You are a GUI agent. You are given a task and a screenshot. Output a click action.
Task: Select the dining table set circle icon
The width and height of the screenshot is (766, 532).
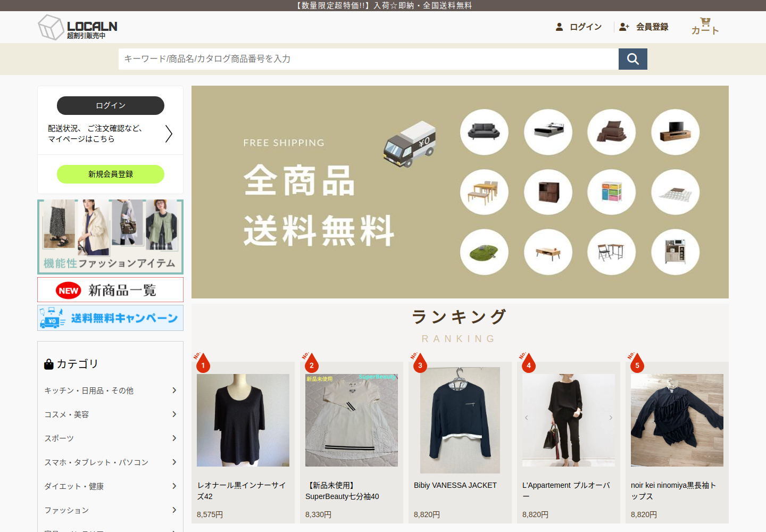point(484,192)
